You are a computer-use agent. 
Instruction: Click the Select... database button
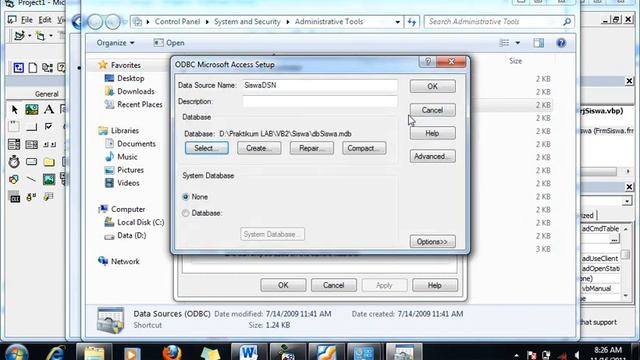click(x=207, y=148)
